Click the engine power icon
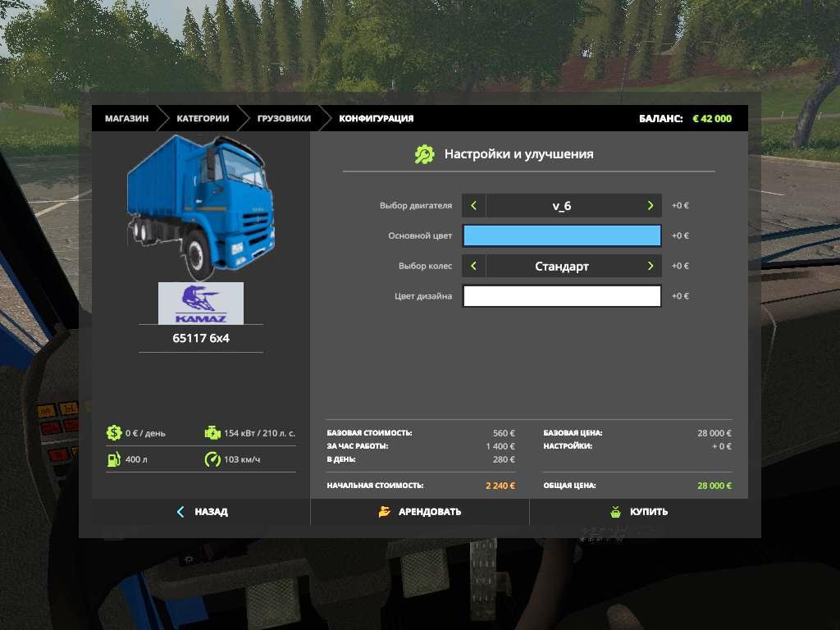 (x=212, y=433)
